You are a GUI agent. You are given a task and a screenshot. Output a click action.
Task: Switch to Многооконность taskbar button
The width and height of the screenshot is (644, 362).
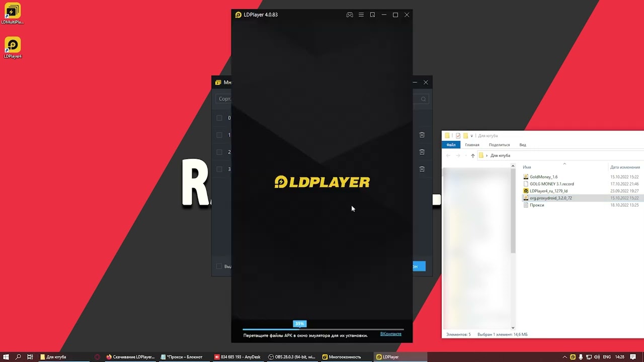pos(346,357)
